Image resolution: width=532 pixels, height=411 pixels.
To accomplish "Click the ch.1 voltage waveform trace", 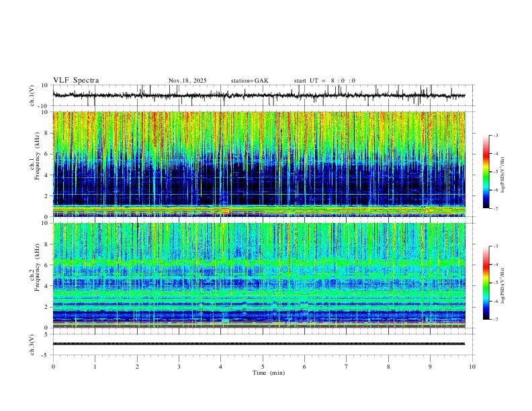I will [x=259, y=95].
